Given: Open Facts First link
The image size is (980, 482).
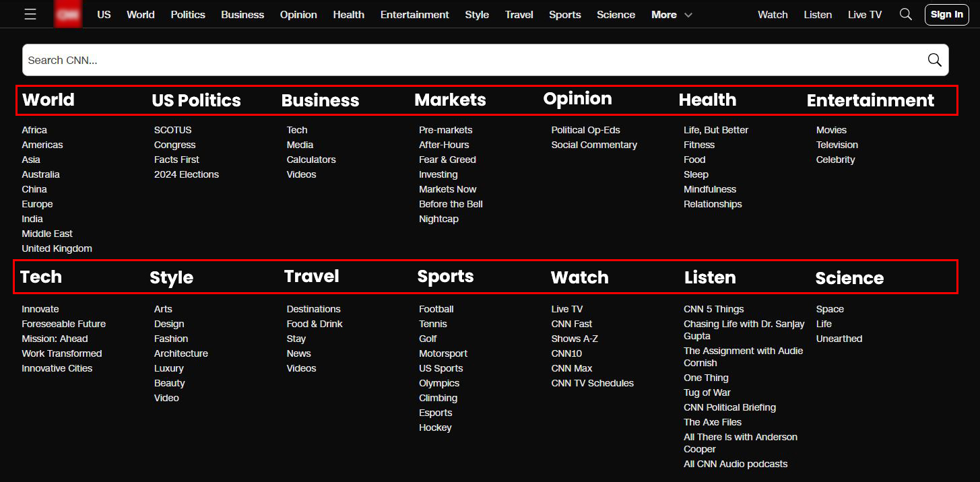Looking at the screenshot, I should point(176,160).
